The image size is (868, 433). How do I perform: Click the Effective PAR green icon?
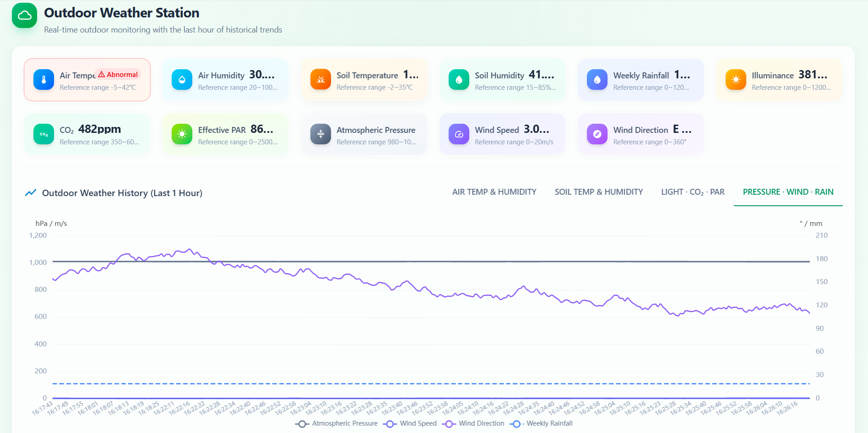(x=182, y=134)
